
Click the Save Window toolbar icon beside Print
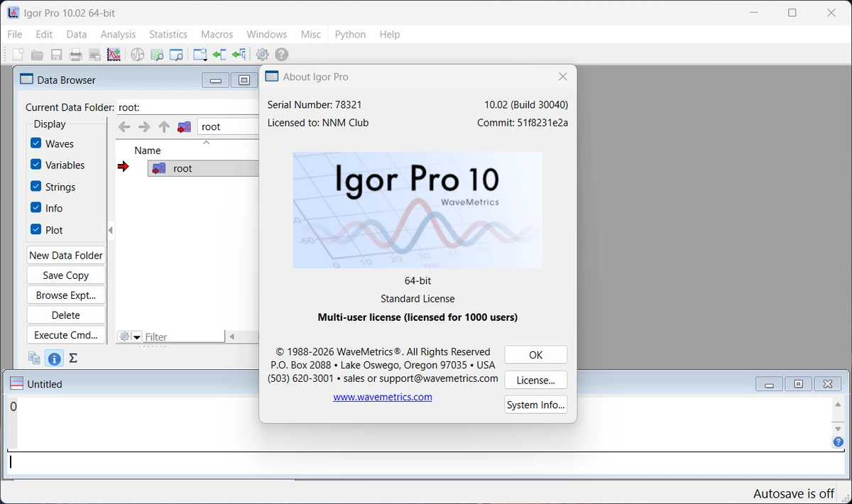tap(94, 55)
